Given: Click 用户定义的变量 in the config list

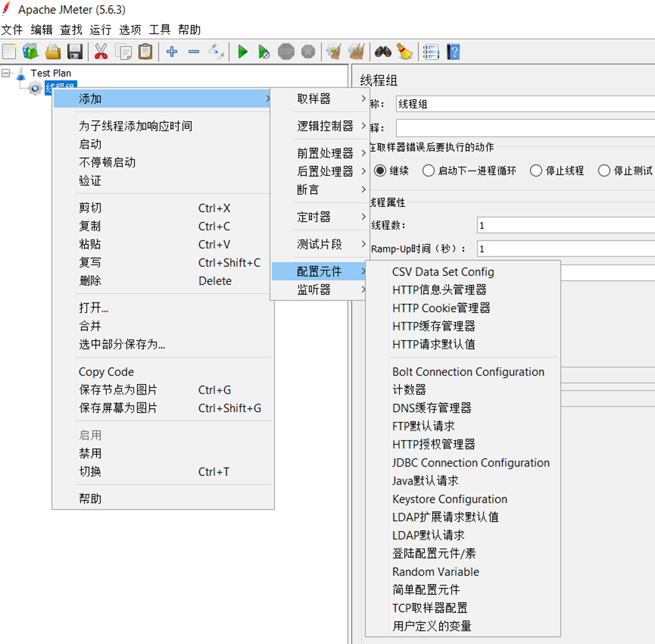Looking at the screenshot, I should tap(432, 626).
